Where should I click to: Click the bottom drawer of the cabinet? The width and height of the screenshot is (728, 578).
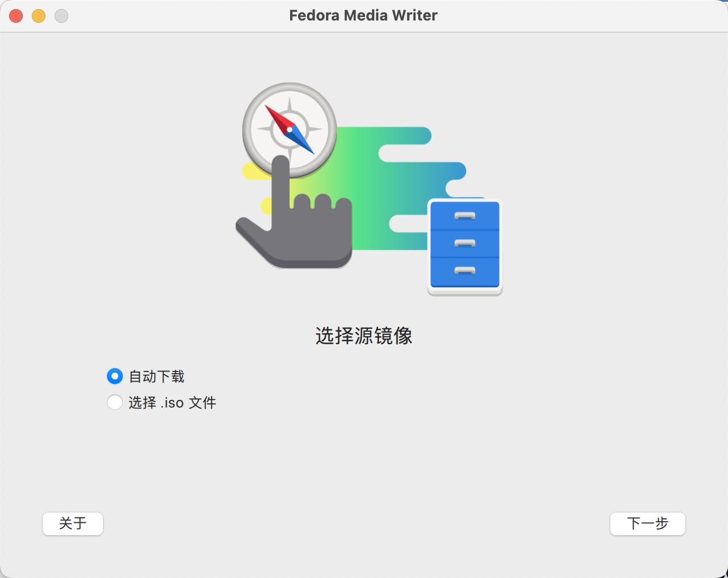465,272
